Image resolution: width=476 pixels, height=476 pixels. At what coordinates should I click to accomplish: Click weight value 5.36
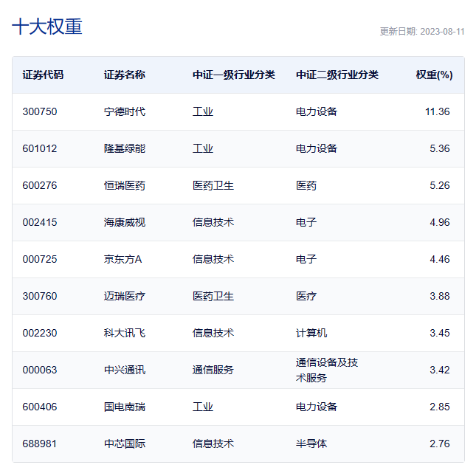point(440,149)
